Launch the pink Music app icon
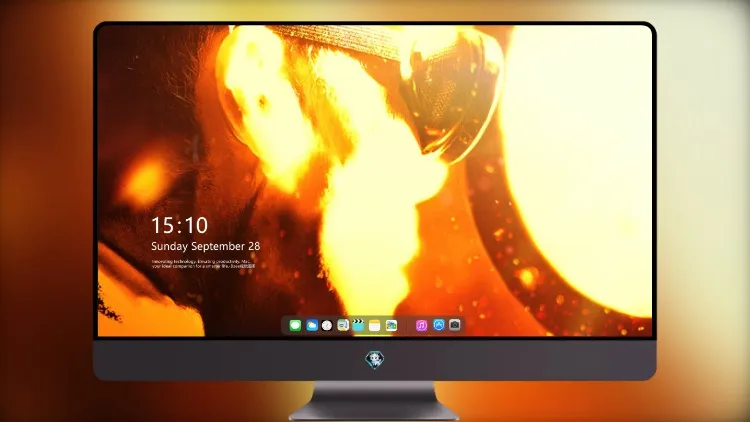This screenshot has width=750, height=422. (x=421, y=325)
